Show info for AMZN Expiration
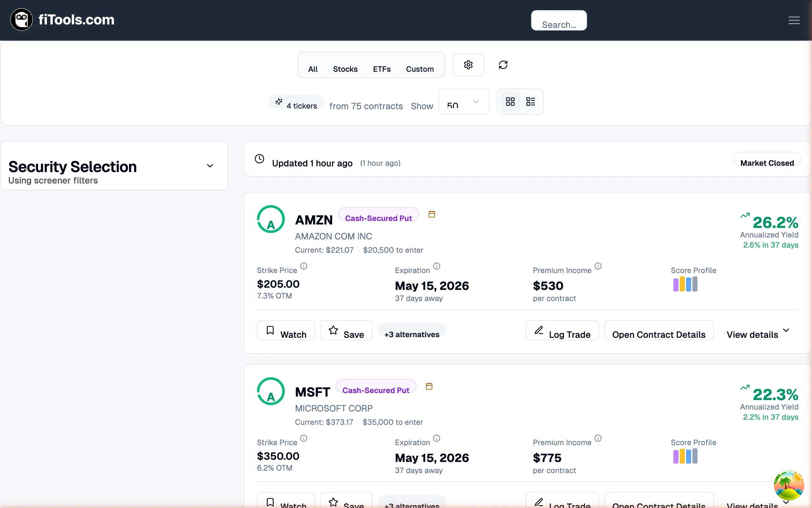The height and width of the screenshot is (508, 812). click(x=436, y=266)
